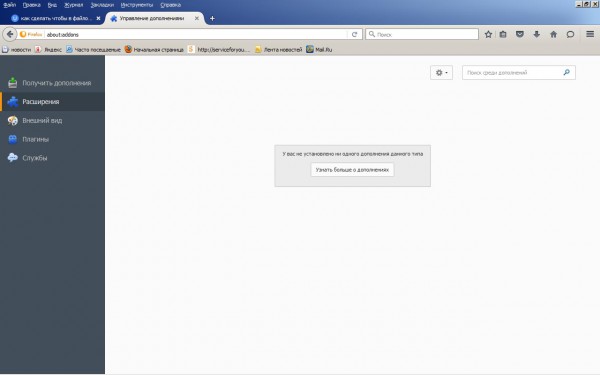Screen dimensions: 600x375
Task: Open the Downloads arrow icon
Action: click(536, 34)
